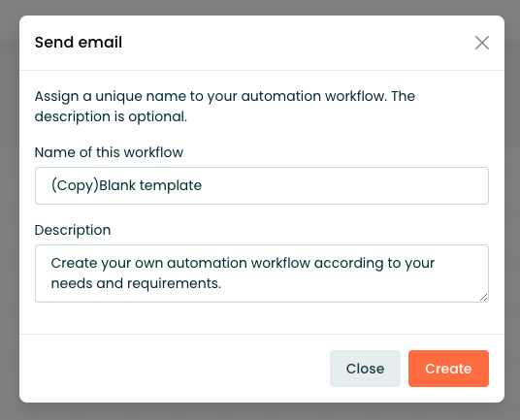Image resolution: width=520 pixels, height=420 pixels.
Task: Click the "Send email" dialog title
Action: coord(79,43)
